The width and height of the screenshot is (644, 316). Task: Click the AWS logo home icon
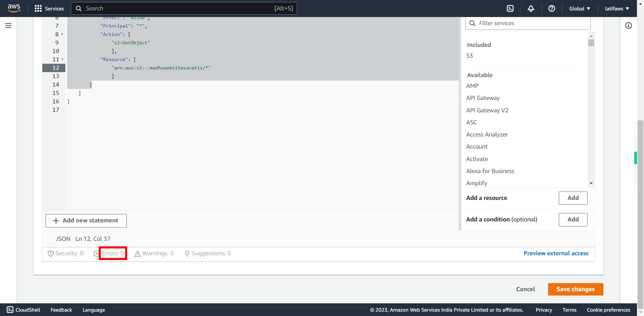[x=14, y=8]
